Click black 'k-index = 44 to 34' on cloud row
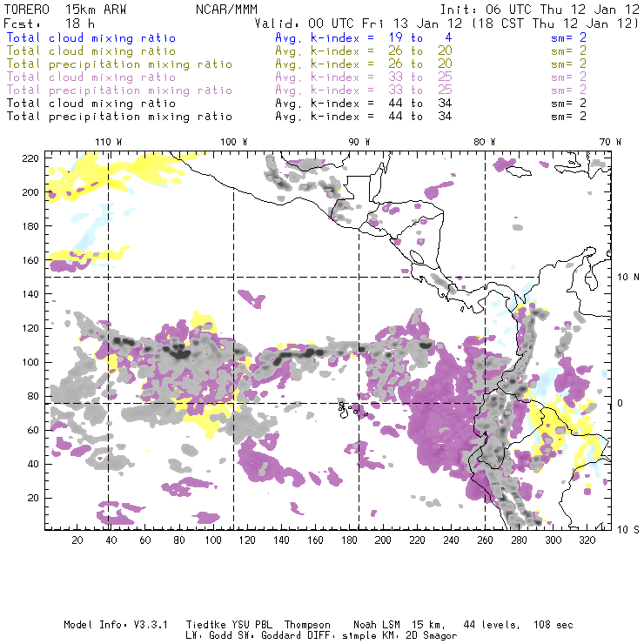644x644 pixels. click(381, 103)
